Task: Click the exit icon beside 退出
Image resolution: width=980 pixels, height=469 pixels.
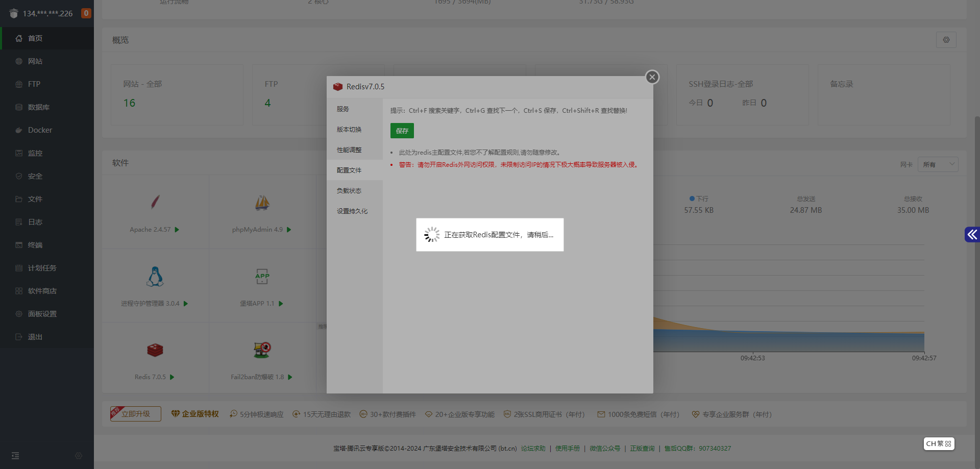Action: coord(19,337)
